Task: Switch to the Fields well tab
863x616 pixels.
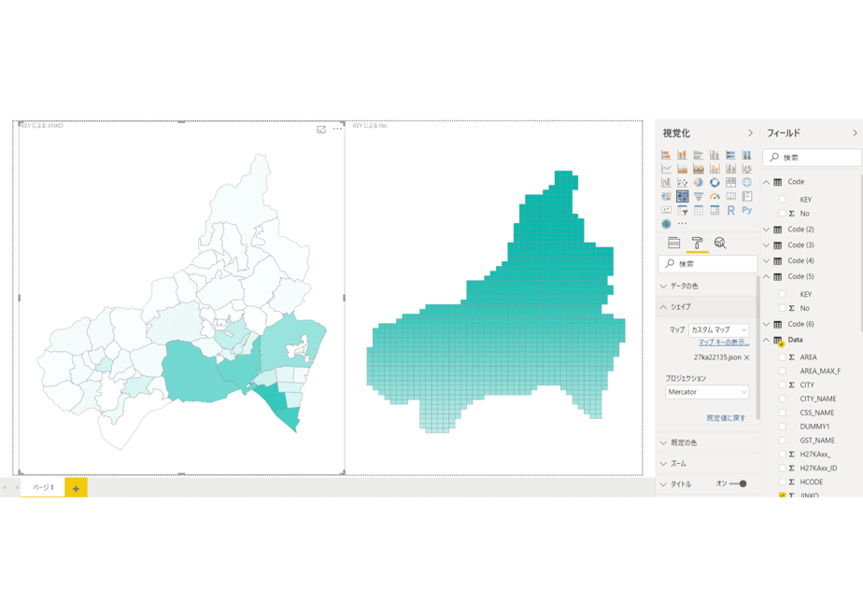Action: click(674, 243)
